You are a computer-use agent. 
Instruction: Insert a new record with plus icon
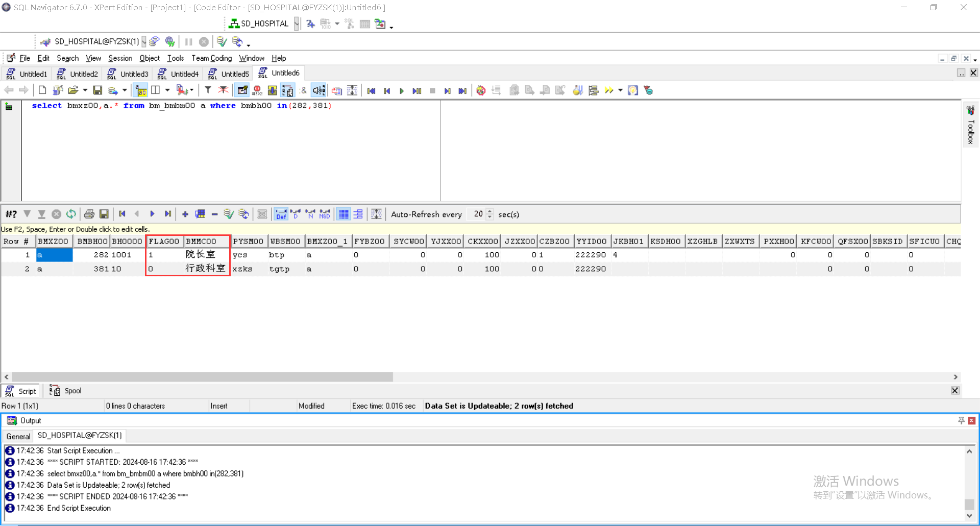click(x=185, y=214)
